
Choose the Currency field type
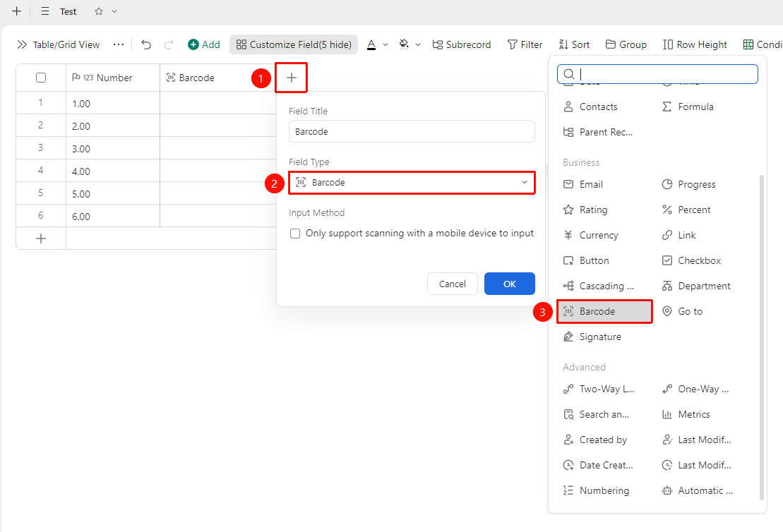click(x=591, y=236)
